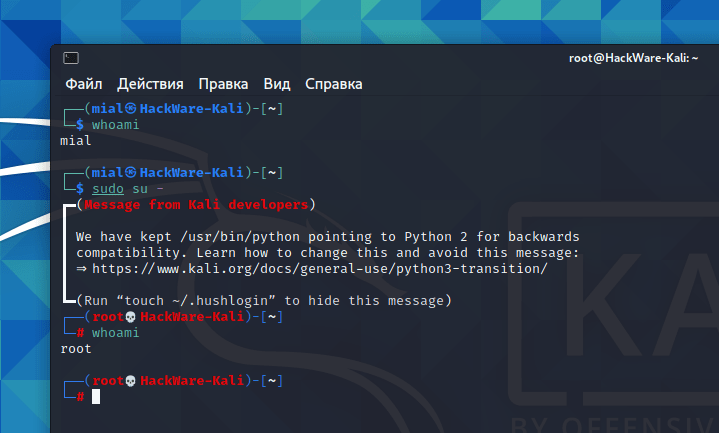Click the 'sudo su -' command text

127,189
